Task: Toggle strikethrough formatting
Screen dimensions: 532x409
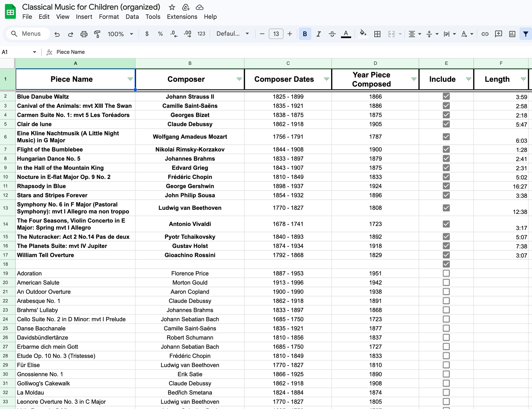Action: [x=332, y=34]
